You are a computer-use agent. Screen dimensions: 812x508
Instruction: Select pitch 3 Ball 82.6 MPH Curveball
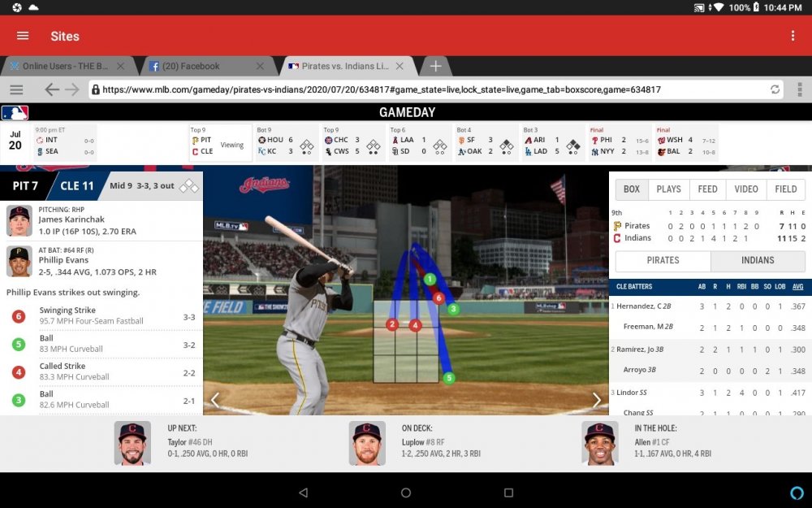point(103,400)
